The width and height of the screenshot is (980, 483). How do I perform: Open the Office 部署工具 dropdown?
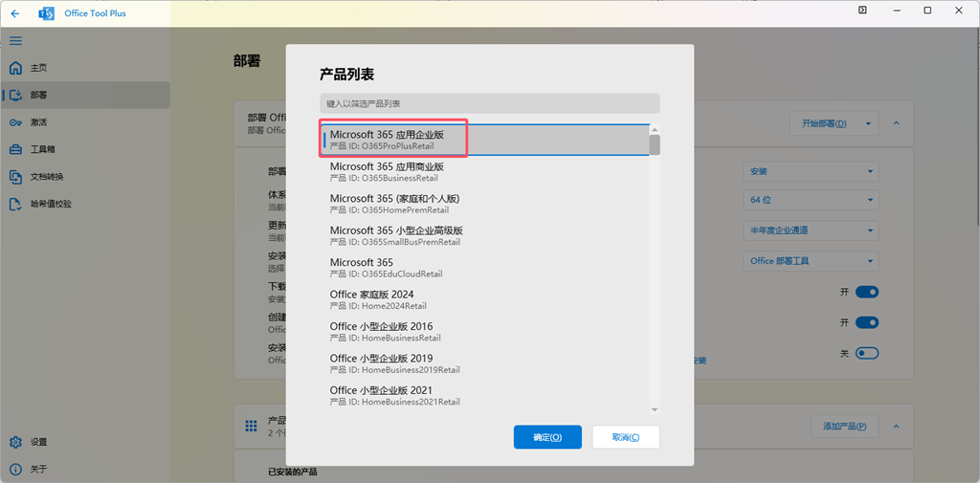pos(812,261)
